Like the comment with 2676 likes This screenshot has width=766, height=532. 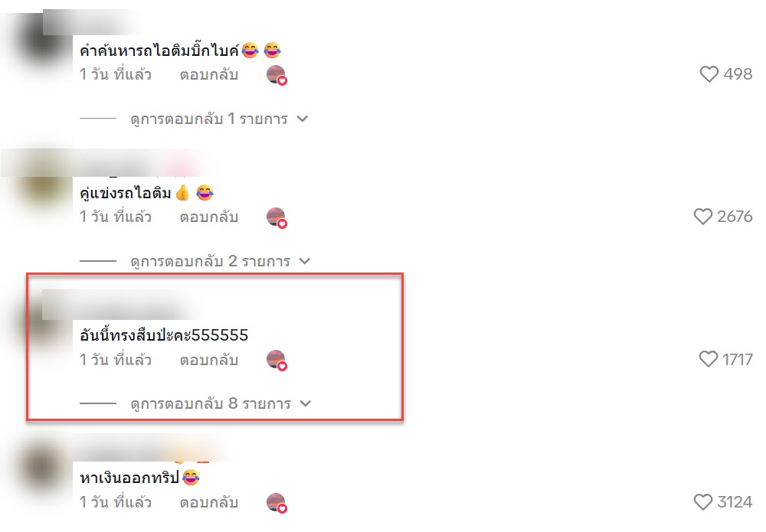[703, 217]
